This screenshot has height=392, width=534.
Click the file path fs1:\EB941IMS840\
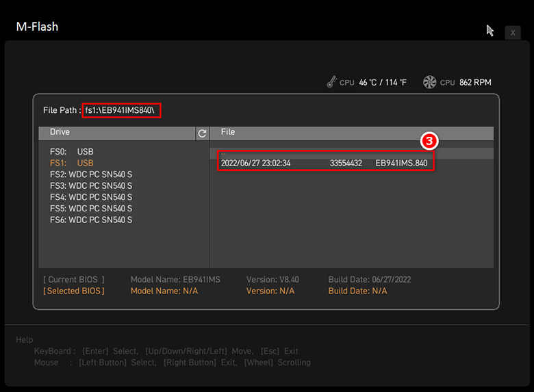tap(120, 110)
